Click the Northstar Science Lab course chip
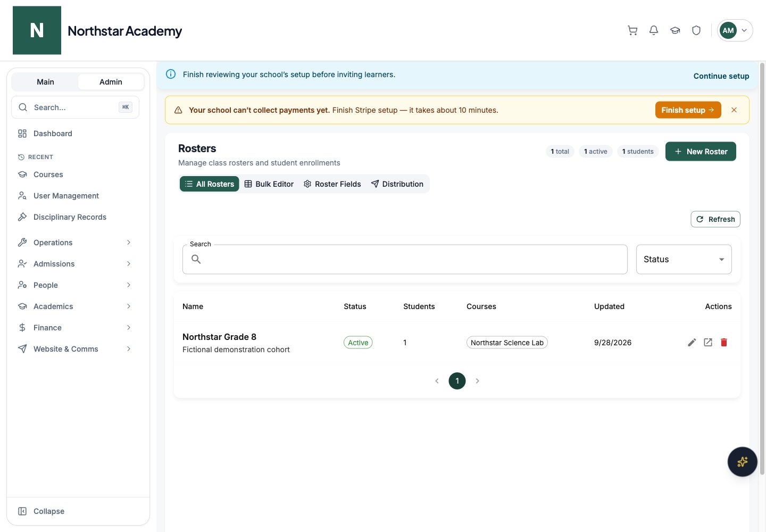766x532 pixels. click(507, 343)
